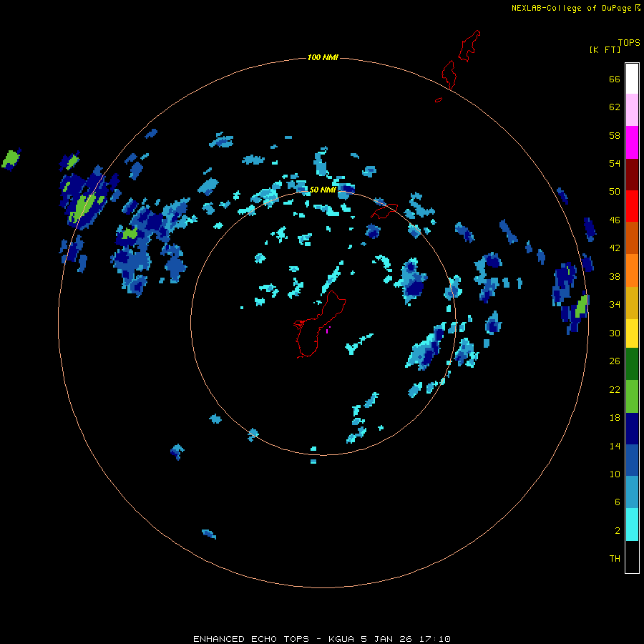Click the large red Guam island outline
The image size is (644, 644).
pos(318,326)
